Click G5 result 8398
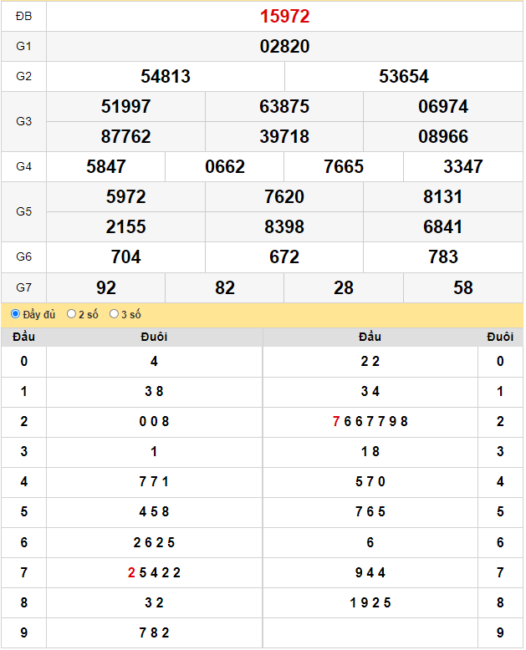This screenshot has width=526, height=650. [284, 227]
